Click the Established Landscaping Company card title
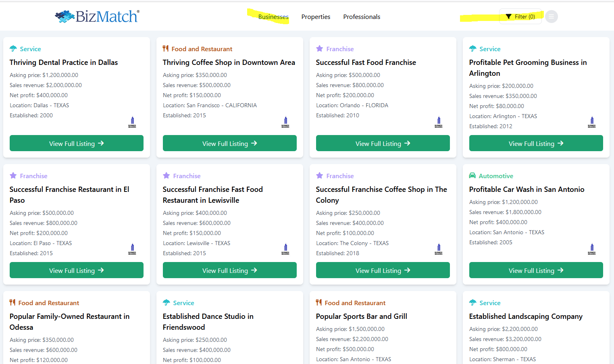Viewport: 614px width, 364px height. [526, 316]
